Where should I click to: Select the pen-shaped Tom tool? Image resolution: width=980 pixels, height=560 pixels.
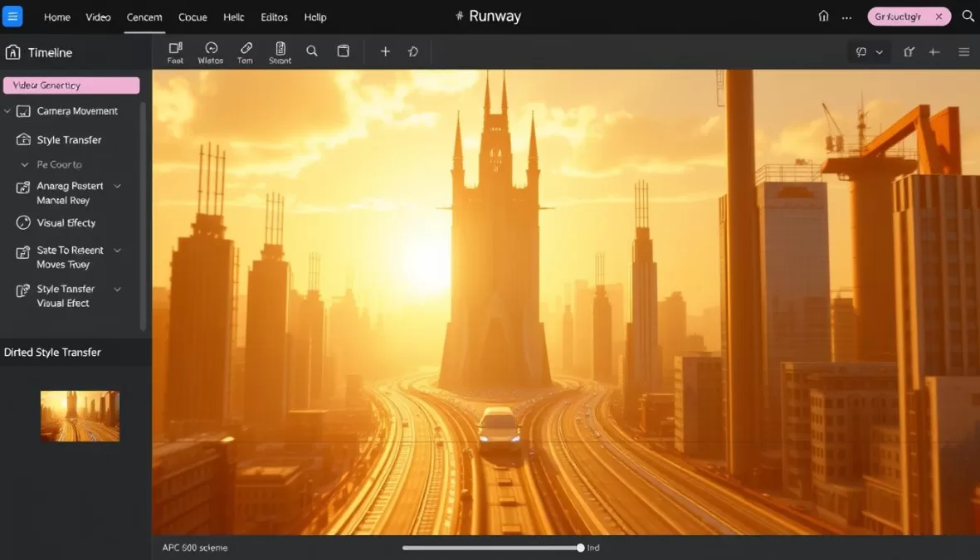(x=245, y=51)
